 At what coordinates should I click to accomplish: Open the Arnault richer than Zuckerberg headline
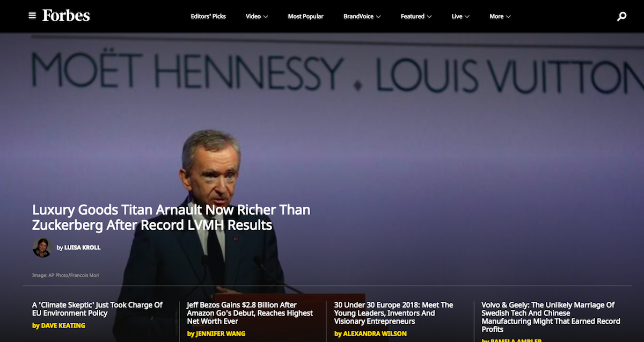click(x=171, y=217)
